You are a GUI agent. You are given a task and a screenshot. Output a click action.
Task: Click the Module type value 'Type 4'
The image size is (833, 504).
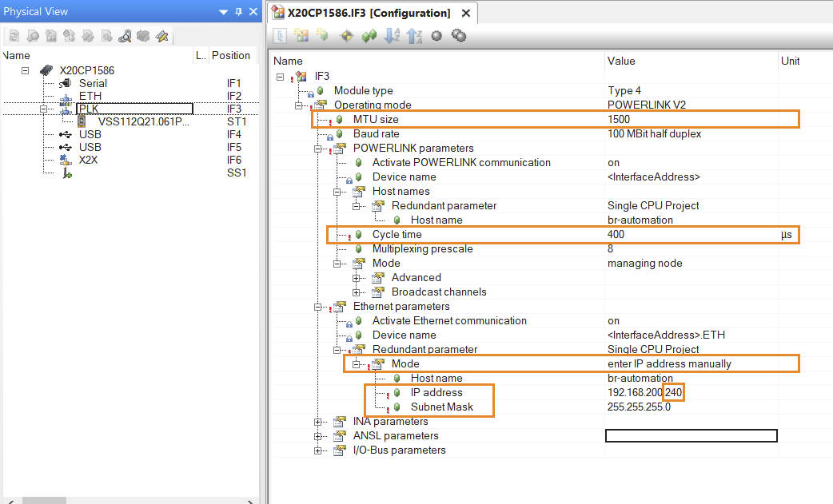tap(624, 91)
